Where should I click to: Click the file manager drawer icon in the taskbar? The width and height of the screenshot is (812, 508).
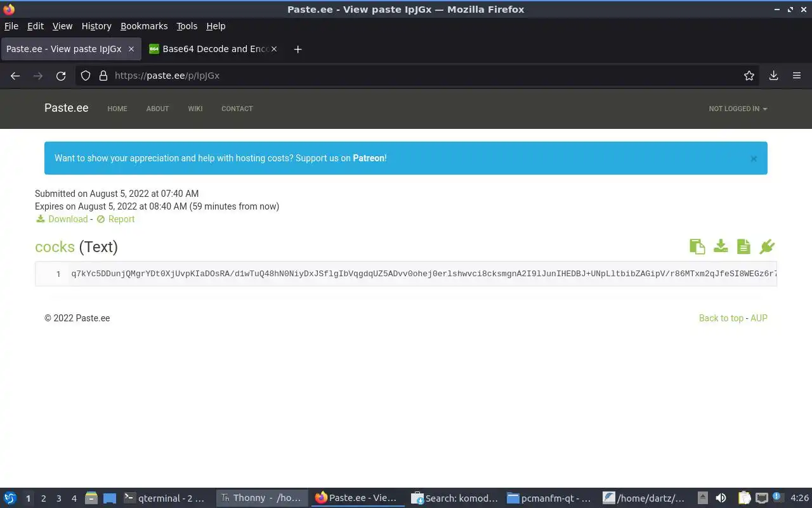[x=91, y=498]
